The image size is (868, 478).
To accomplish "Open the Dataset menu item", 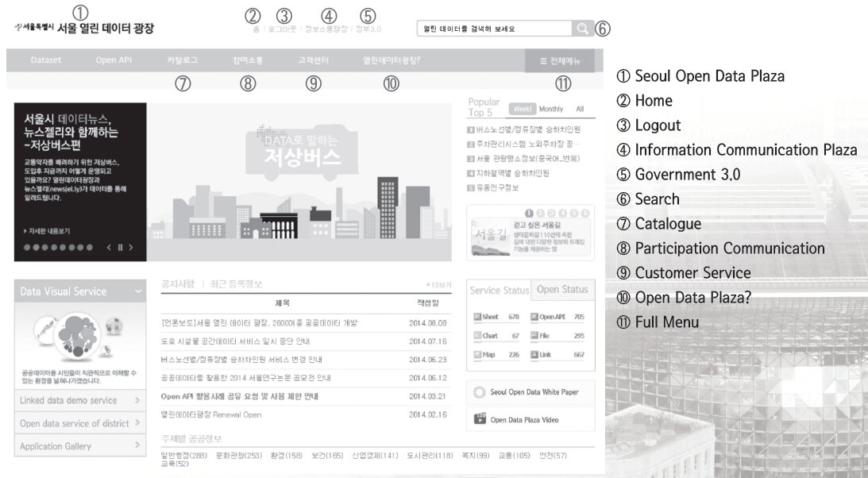I will coord(46,60).
